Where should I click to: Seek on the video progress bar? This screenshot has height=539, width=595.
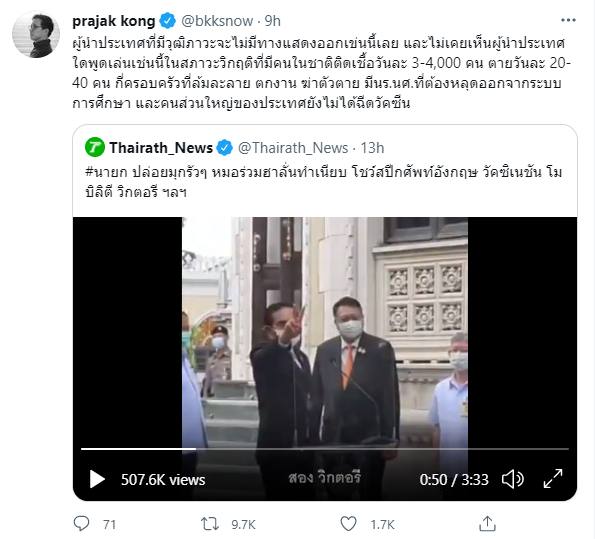325,449
